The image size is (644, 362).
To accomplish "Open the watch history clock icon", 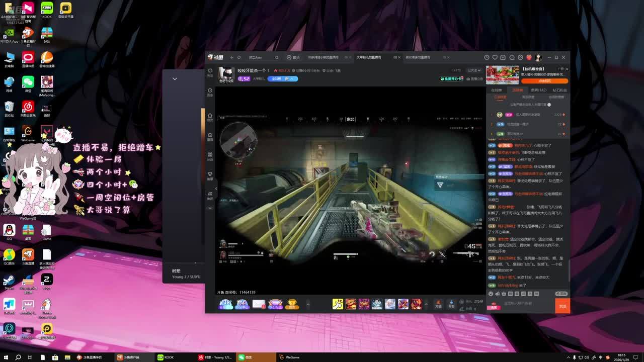I will [x=487, y=57].
